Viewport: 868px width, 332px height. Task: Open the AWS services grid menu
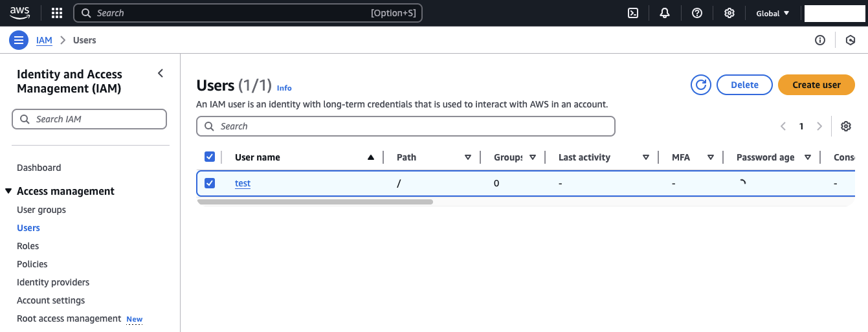(57, 13)
